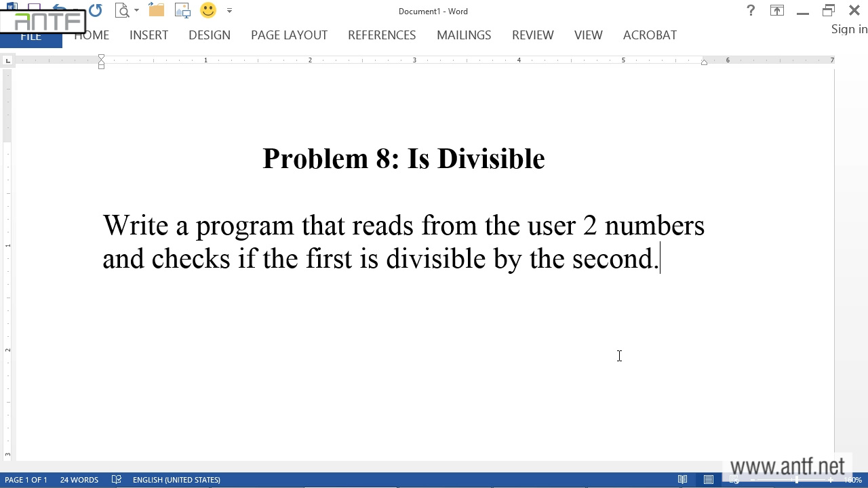The width and height of the screenshot is (868, 488).
Task: Open the INSERT ribbon tab
Action: point(149,35)
